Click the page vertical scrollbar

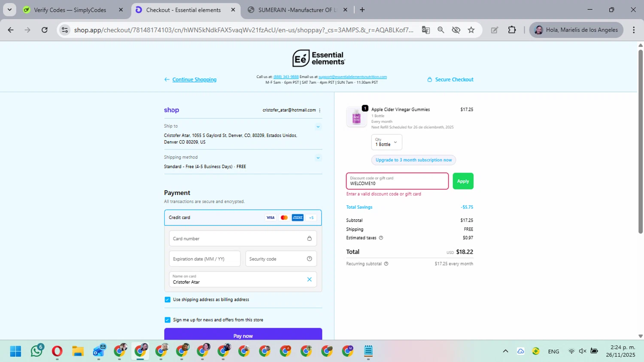(641, 142)
